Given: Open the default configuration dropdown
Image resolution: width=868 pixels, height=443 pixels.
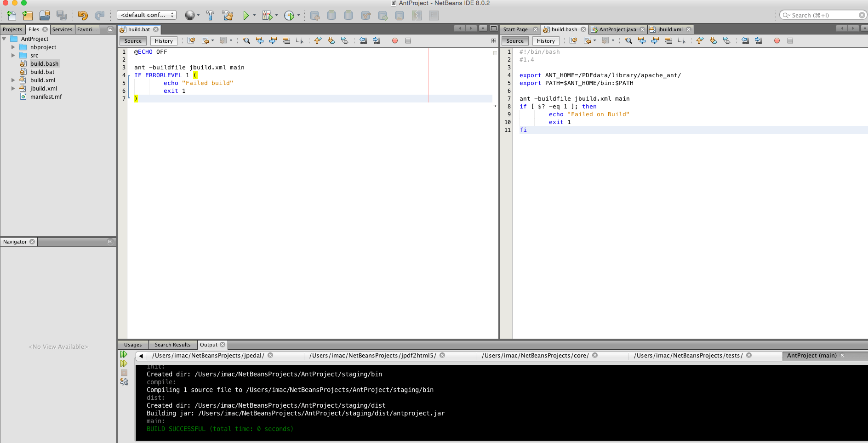Looking at the screenshot, I should (x=147, y=15).
